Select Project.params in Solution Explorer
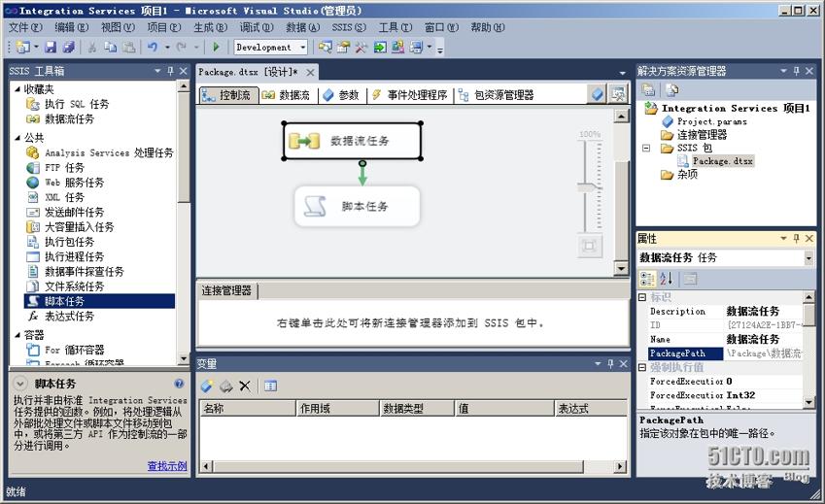 click(x=711, y=121)
